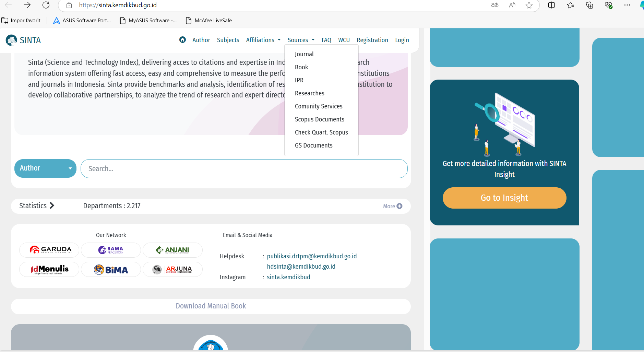Open the GARUDA network logo
Image resolution: width=644 pixels, height=352 pixels.
pos(49,250)
